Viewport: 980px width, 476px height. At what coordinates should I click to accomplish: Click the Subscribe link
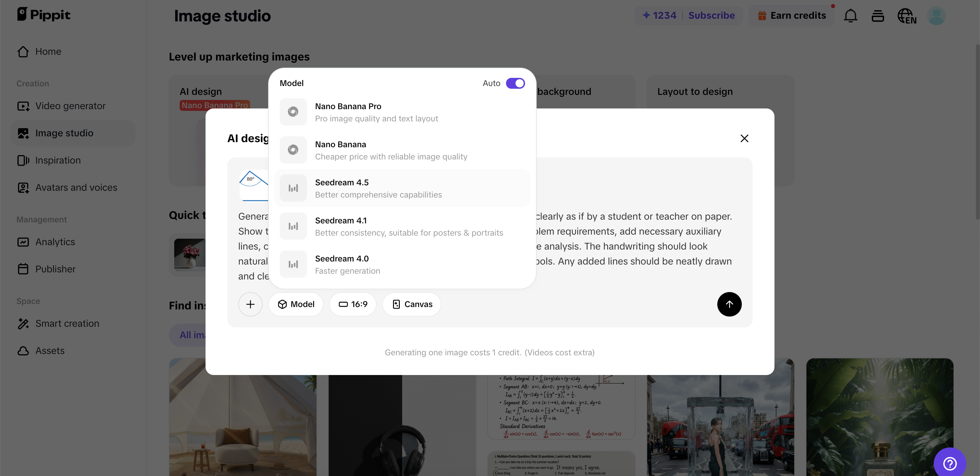[712, 16]
